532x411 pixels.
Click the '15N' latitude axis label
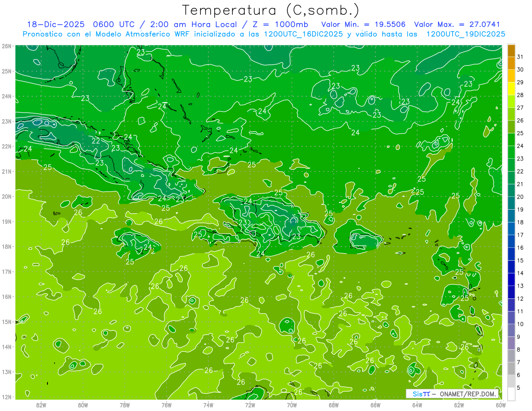7,322
